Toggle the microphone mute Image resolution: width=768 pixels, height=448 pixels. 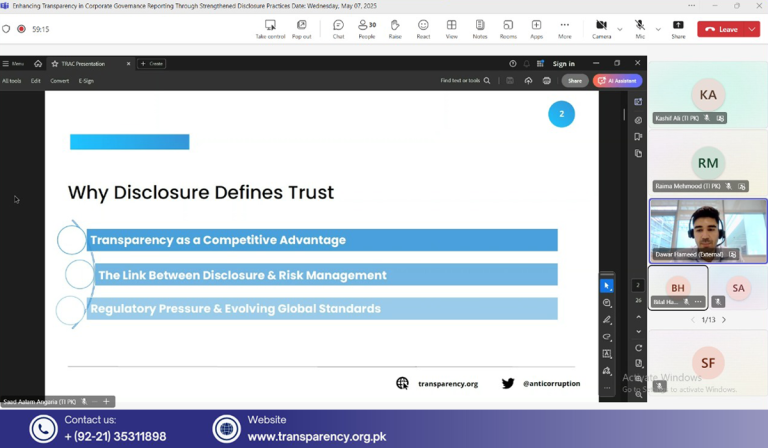coord(640,28)
